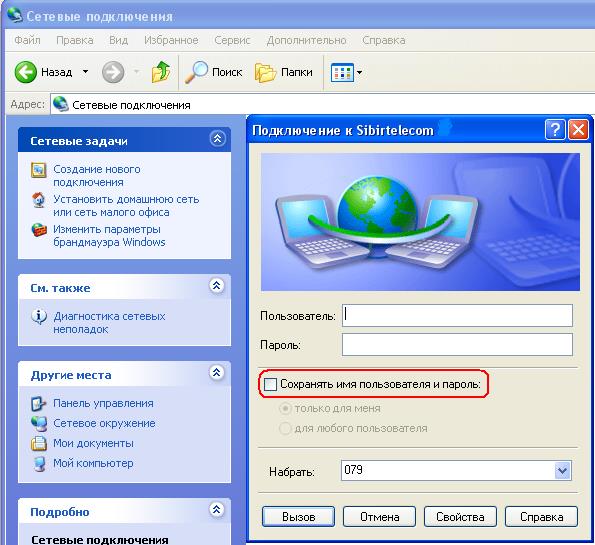Click the My Documents folder icon

[x=39, y=444]
